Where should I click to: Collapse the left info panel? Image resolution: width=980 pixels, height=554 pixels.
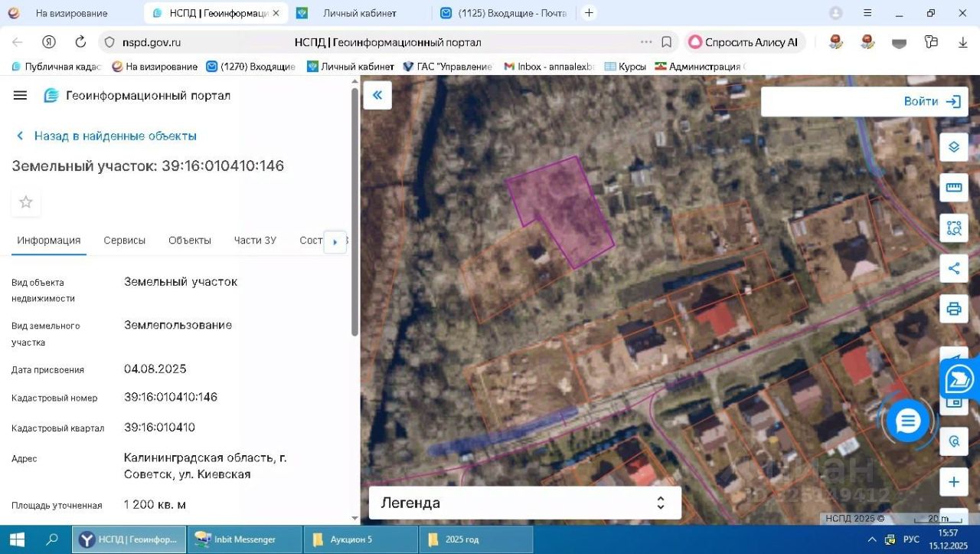click(x=377, y=95)
